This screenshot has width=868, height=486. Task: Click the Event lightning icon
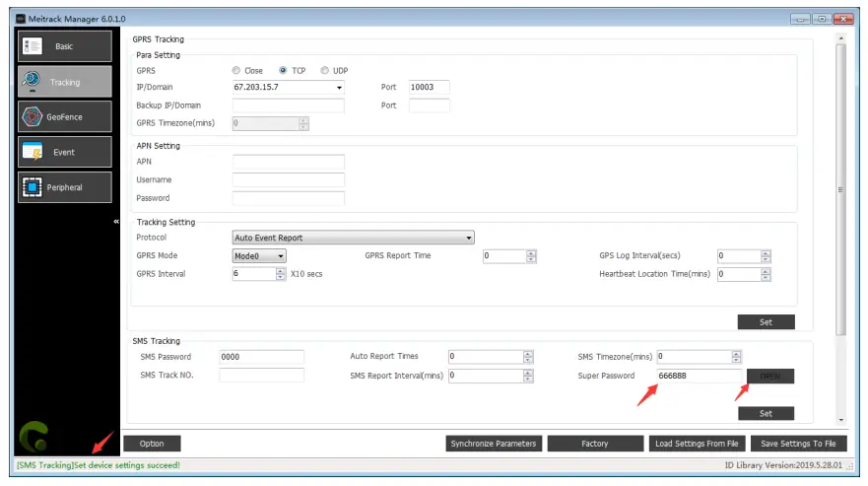tap(33, 152)
